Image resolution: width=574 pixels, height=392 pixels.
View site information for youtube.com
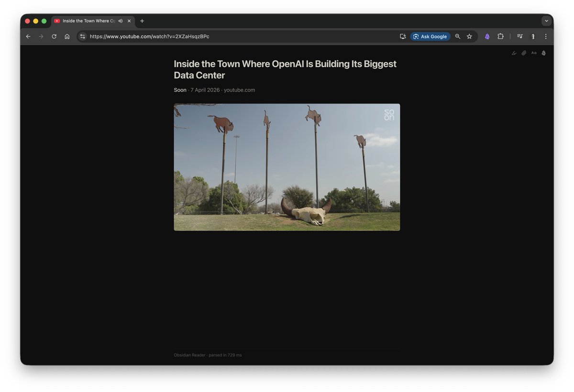82,36
